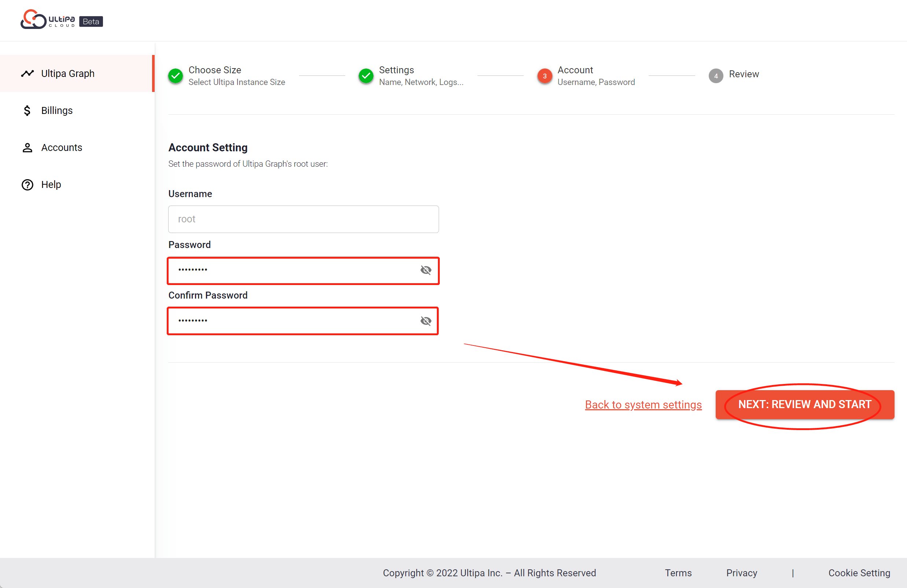
Task: Open the Help sidebar item
Action: click(77, 184)
